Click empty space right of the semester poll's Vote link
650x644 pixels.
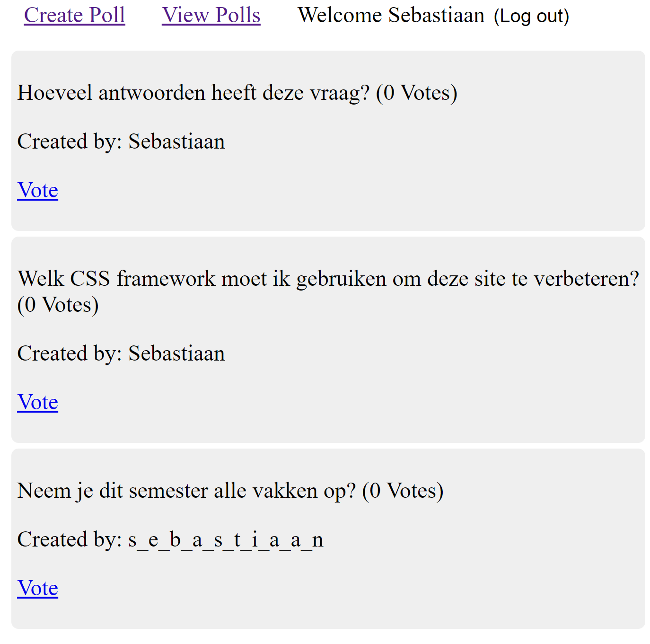point(331,588)
